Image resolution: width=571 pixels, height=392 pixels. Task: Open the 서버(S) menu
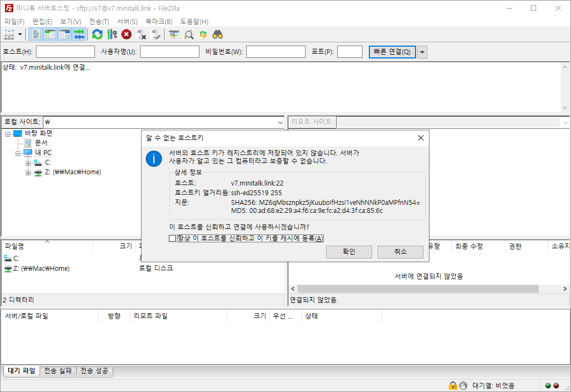coord(127,21)
